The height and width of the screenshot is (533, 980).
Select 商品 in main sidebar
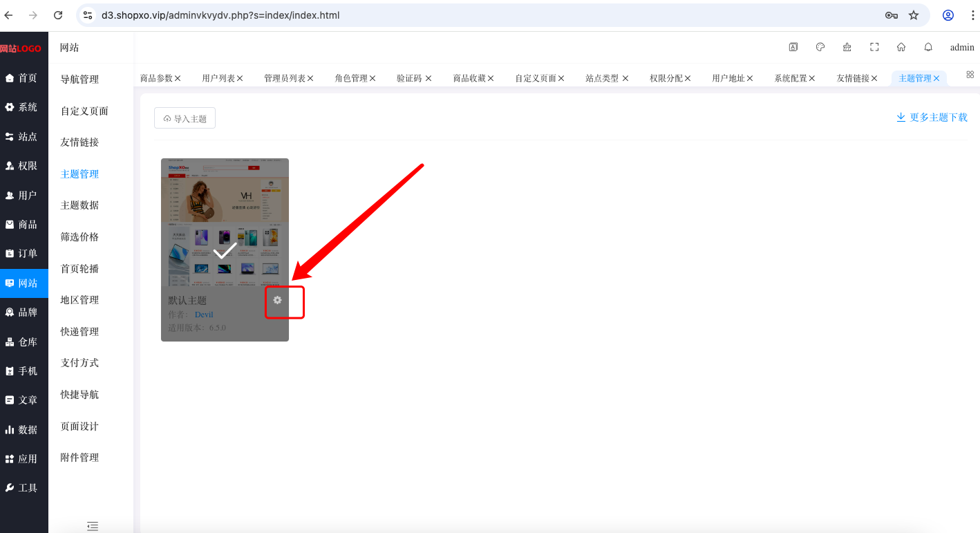[24, 225]
